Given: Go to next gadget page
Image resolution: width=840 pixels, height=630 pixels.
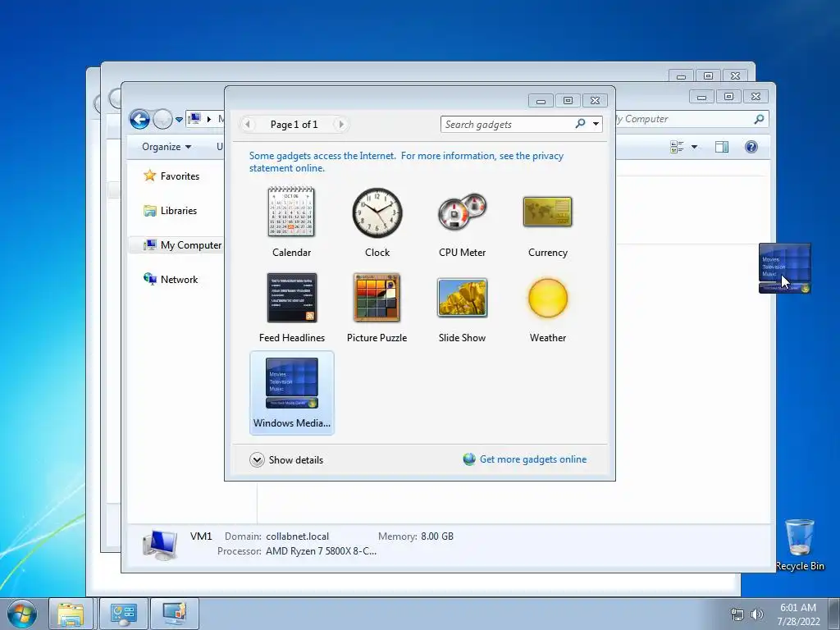Looking at the screenshot, I should point(341,125).
